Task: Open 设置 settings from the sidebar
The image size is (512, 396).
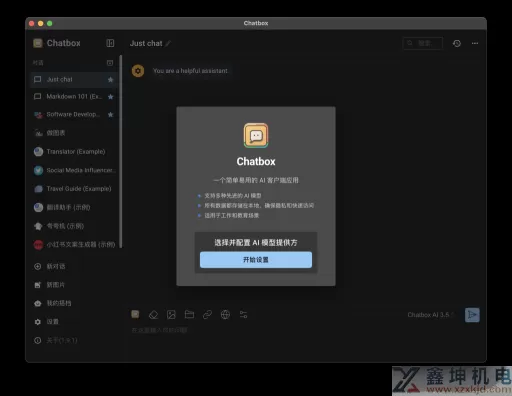Action: (x=74, y=322)
